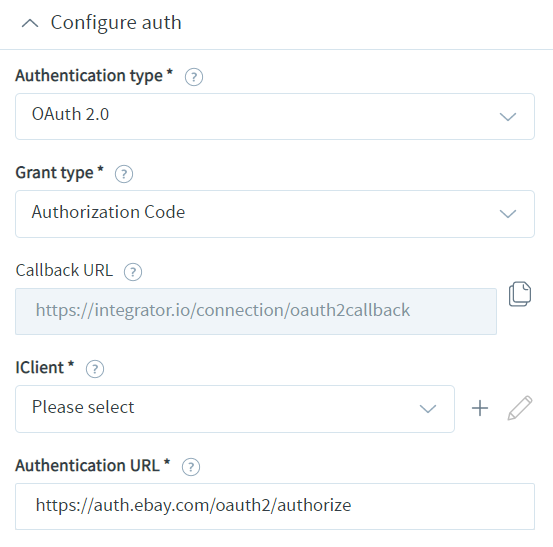
Task: Collapse the Configure auth section chevron
Action: pos(30,24)
